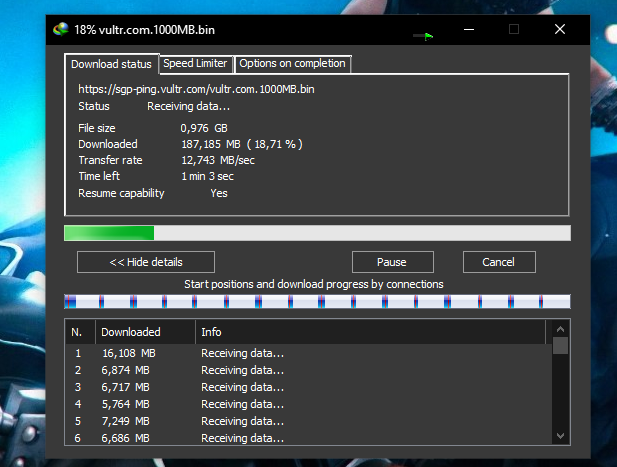Cancel the download
The image size is (617, 467).
(x=499, y=262)
